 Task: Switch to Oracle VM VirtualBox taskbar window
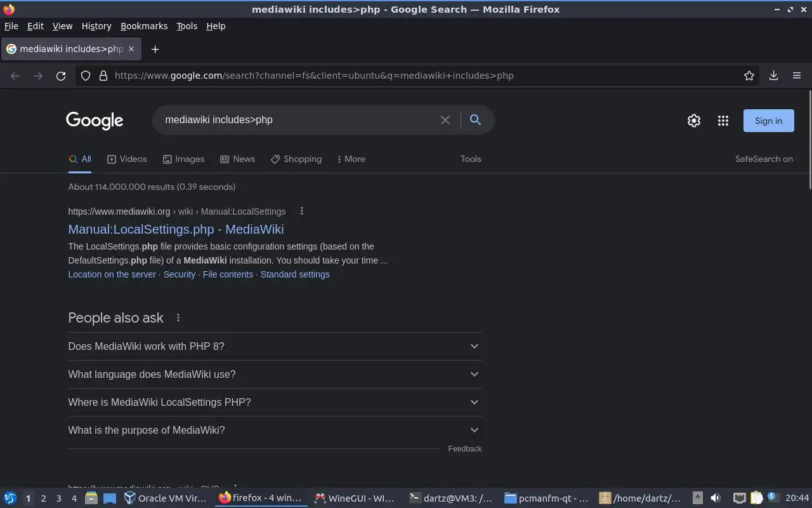pos(166,498)
